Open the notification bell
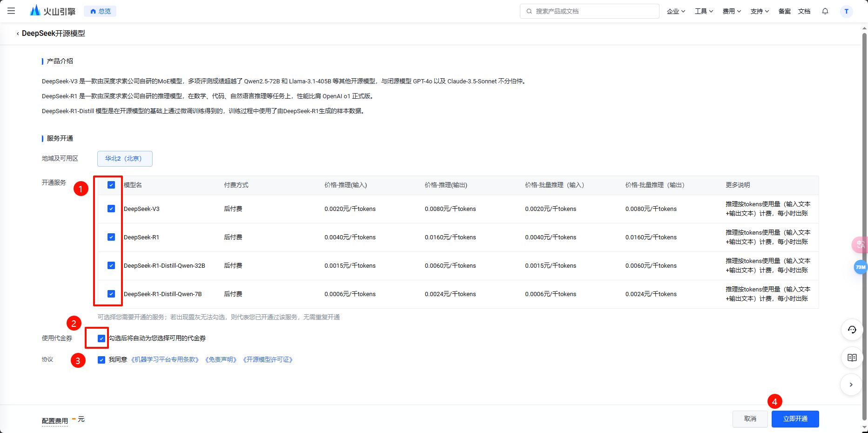Image resolution: width=868 pixels, height=433 pixels. tap(825, 11)
